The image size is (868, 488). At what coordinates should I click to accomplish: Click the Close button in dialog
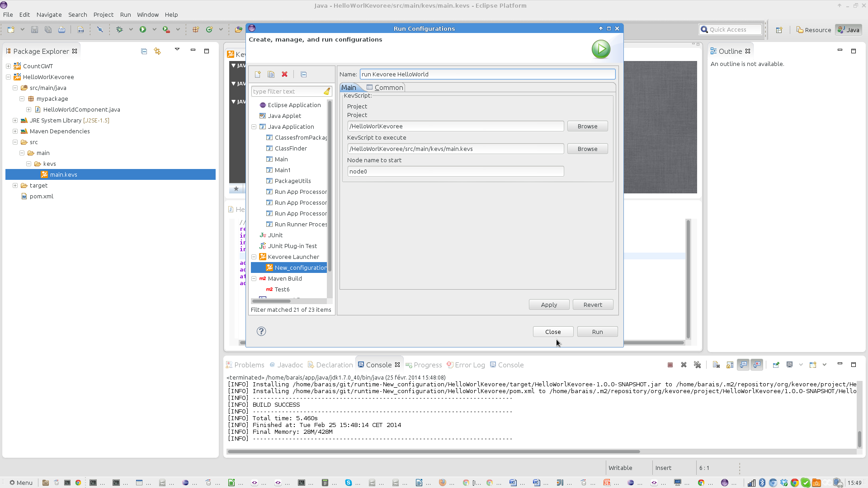(553, 332)
